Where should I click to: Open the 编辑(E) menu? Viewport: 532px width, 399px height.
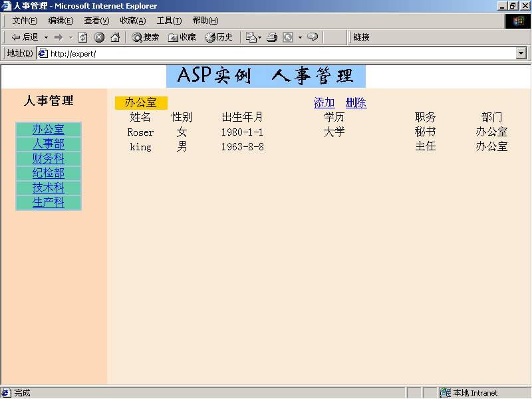tap(61, 21)
